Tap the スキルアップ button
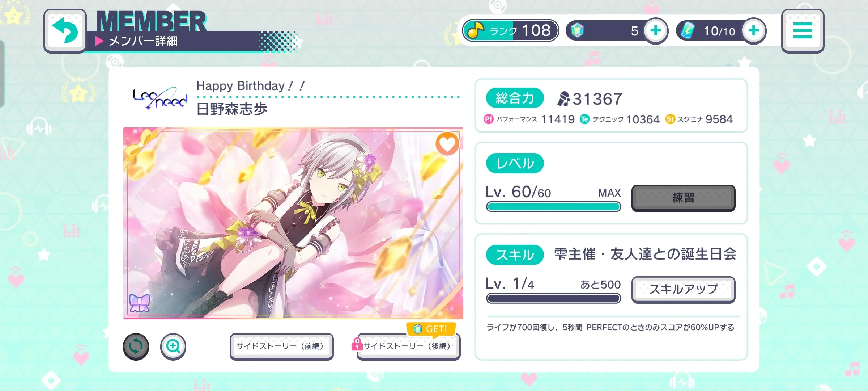The width and height of the screenshot is (868, 391). [x=683, y=290]
